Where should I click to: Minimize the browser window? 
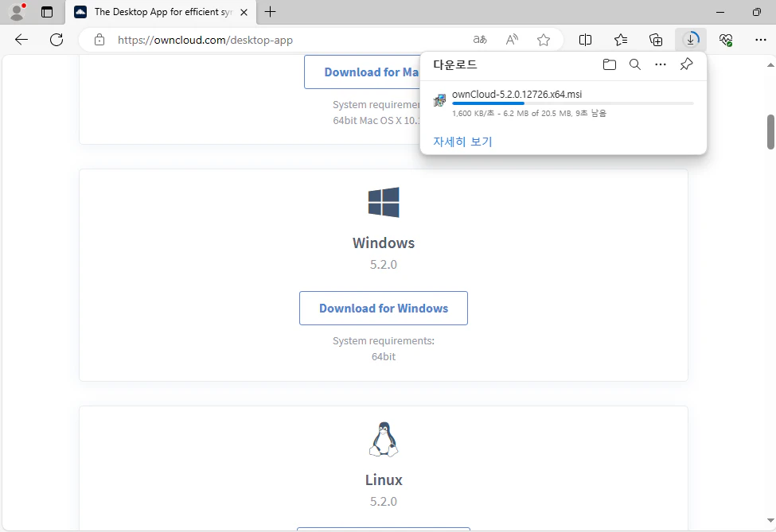coord(720,12)
